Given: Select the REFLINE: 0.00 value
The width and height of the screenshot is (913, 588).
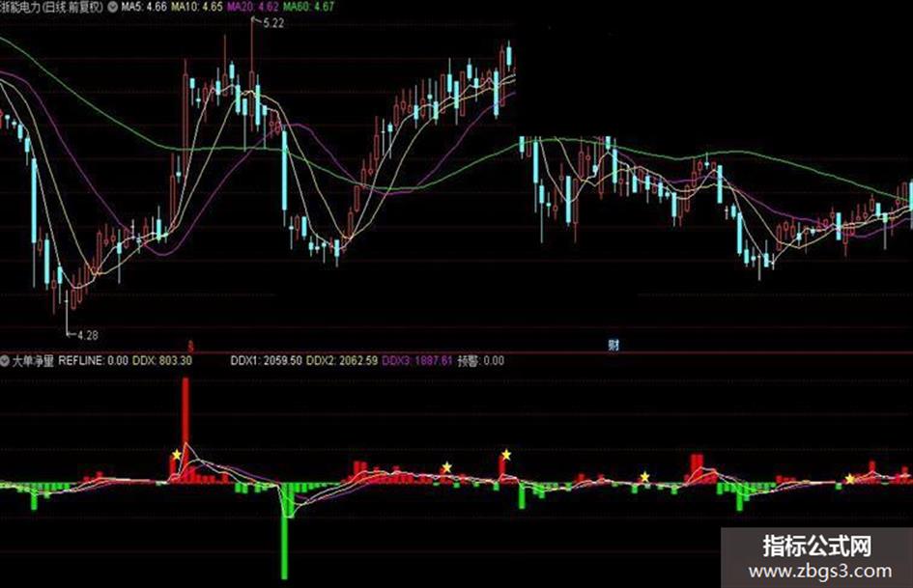Looking at the screenshot, I should [x=93, y=361].
